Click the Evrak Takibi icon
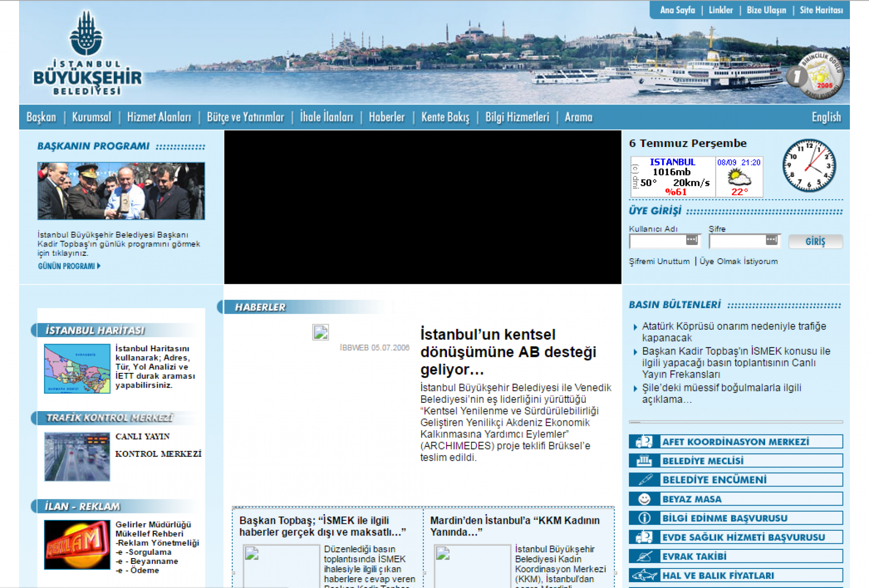869x588 pixels. pyautogui.click(x=644, y=556)
